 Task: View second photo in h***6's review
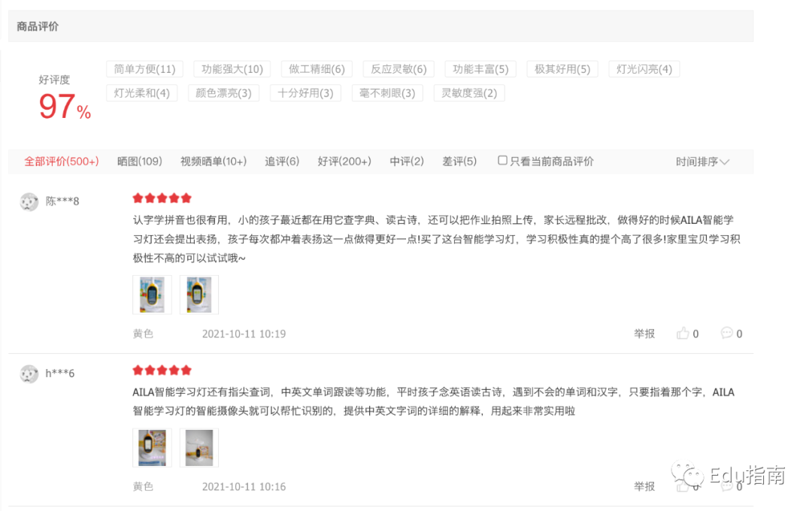pyautogui.click(x=198, y=447)
